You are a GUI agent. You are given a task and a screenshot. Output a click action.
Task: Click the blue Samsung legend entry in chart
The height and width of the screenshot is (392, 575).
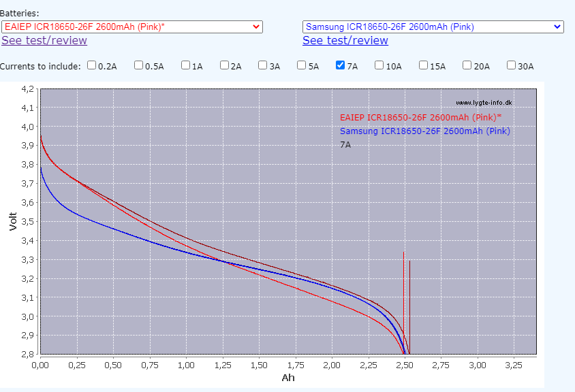425,131
